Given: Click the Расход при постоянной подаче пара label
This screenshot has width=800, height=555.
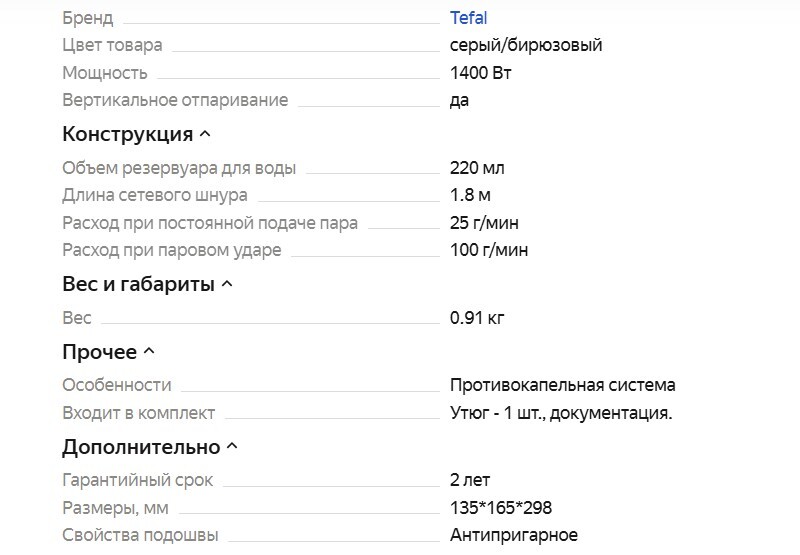Looking at the screenshot, I should [x=210, y=223].
